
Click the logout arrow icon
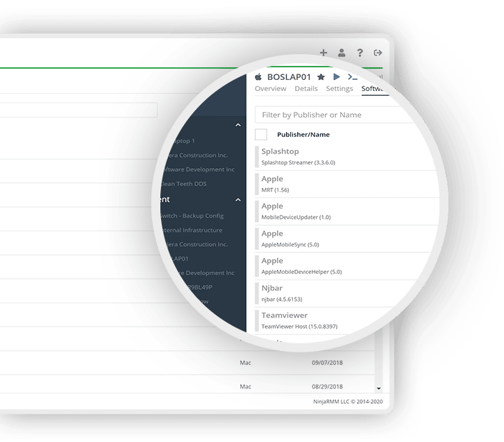point(378,53)
